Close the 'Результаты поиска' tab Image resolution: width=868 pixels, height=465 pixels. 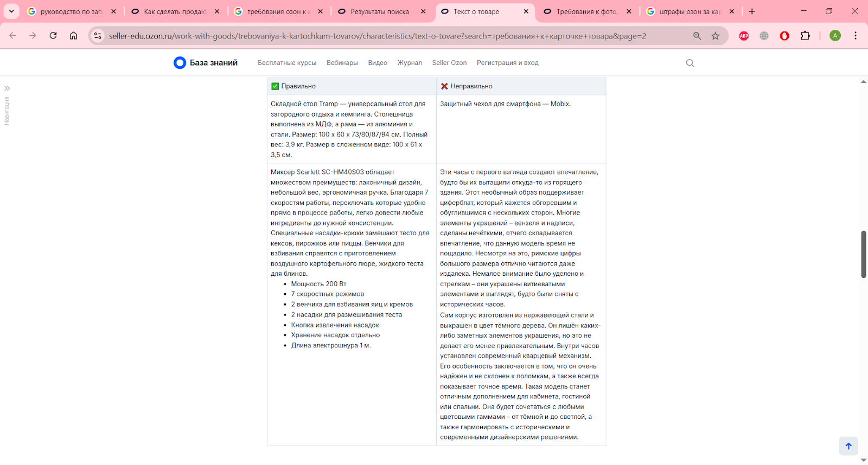pyautogui.click(x=423, y=11)
